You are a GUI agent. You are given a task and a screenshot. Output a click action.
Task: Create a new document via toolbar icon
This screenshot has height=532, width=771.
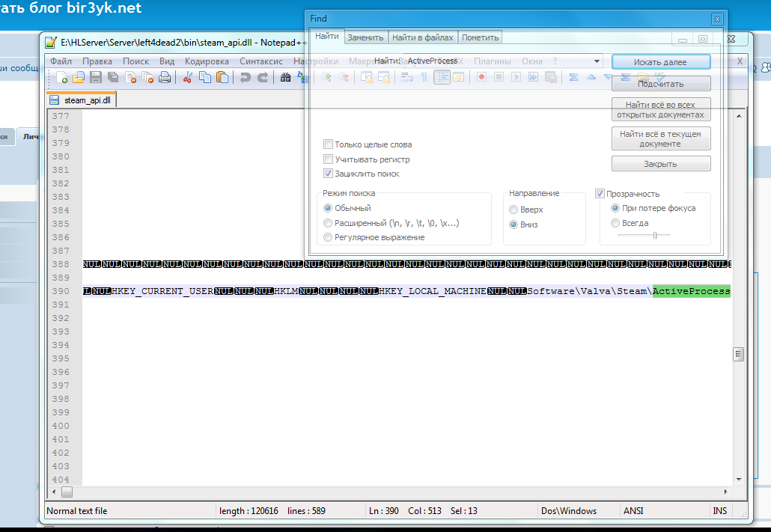coord(62,77)
